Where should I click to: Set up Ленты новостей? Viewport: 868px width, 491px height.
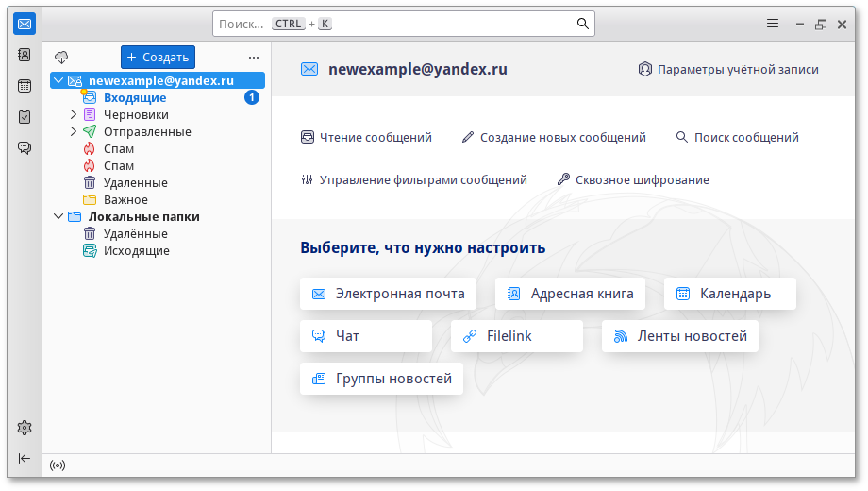click(x=680, y=336)
